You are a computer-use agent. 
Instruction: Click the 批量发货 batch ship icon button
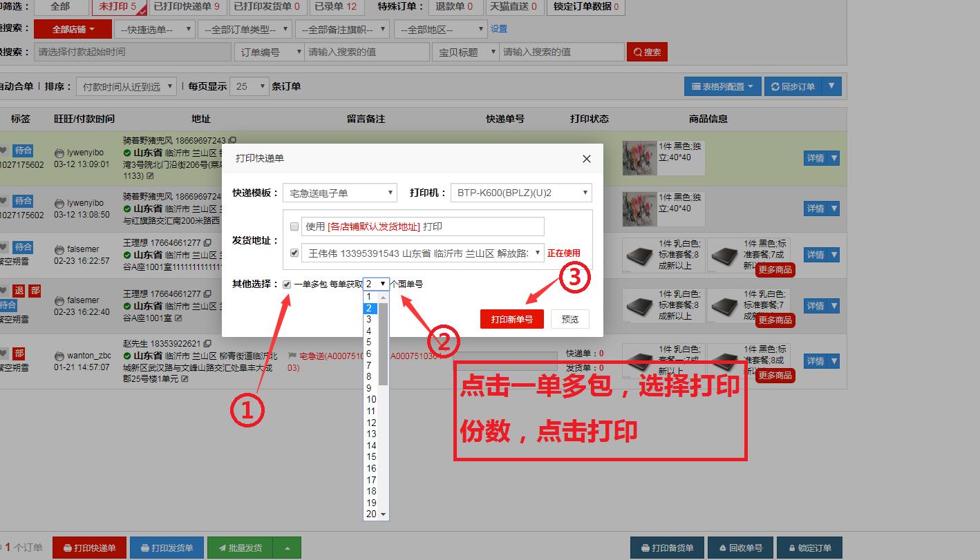[222, 547]
